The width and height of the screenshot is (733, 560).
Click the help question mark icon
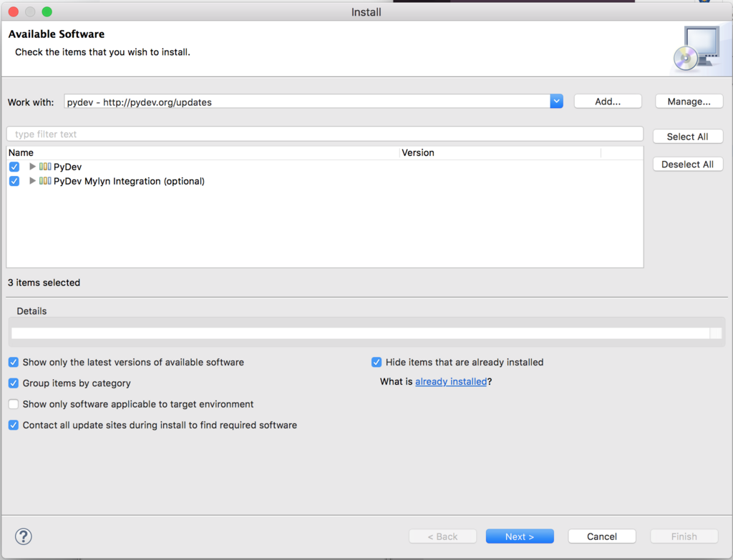click(x=24, y=536)
